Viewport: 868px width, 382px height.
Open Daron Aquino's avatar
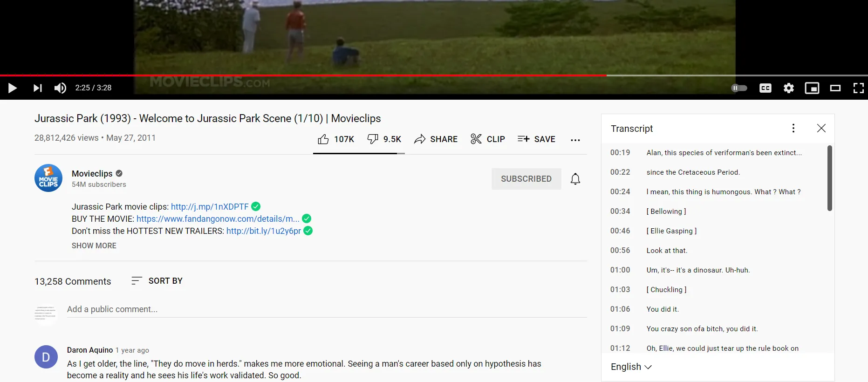pyautogui.click(x=46, y=357)
